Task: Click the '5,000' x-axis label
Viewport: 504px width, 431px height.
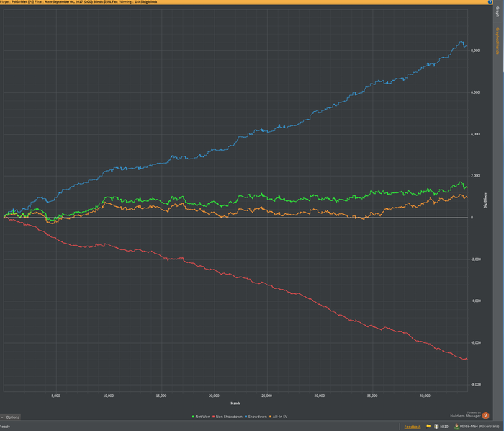Action: pos(56,396)
